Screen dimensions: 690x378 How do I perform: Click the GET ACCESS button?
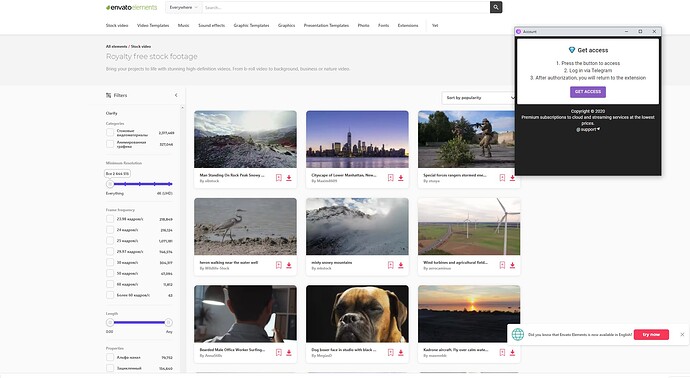(588, 92)
